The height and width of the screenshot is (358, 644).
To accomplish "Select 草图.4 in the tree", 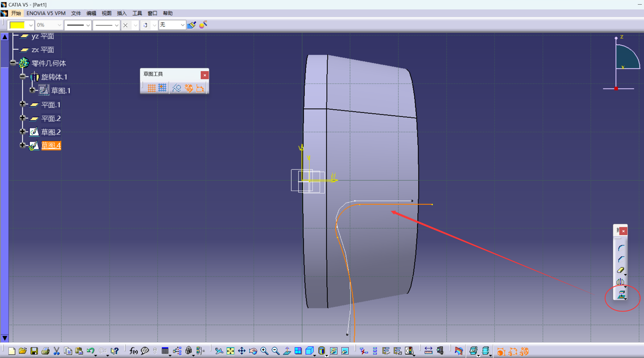I will pyautogui.click(x=51, y=145).
